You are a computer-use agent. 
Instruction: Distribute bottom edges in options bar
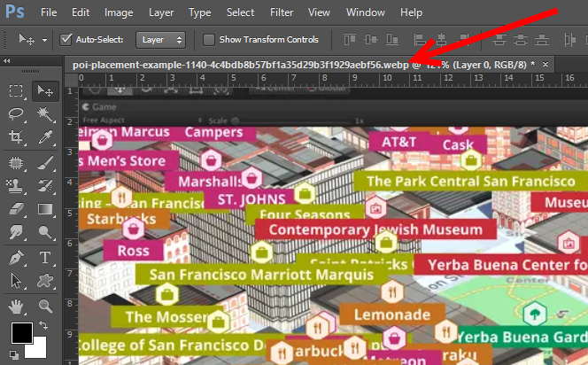(x=542, y=39)
